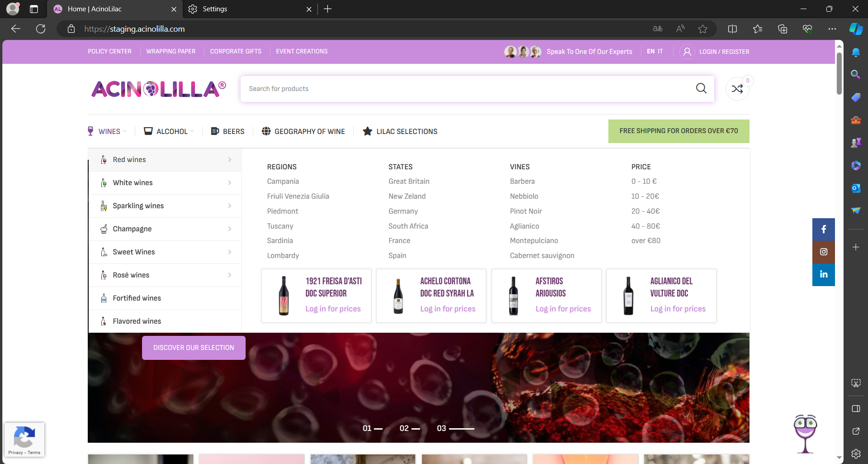Go to banner slide 01
Viewport: 868px width, 464px height.
[372, 428]
